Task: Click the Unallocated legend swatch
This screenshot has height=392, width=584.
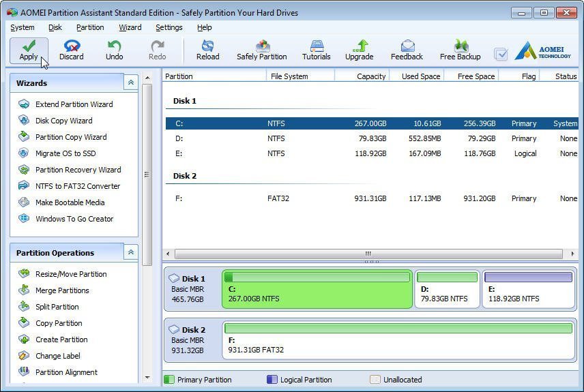Action: [x=375, y=379]
